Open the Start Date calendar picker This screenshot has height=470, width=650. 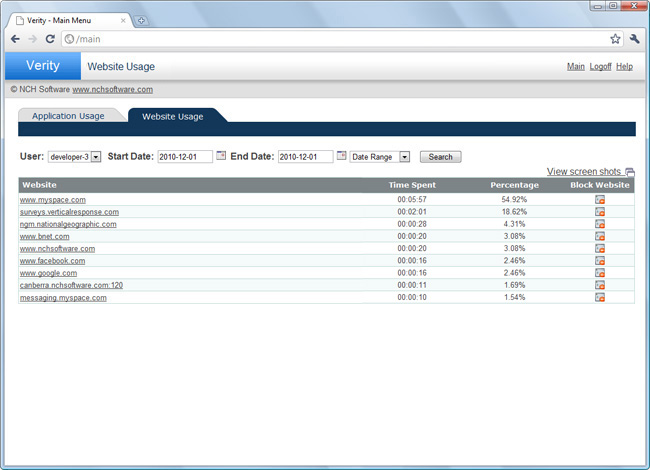pos(221,156)
